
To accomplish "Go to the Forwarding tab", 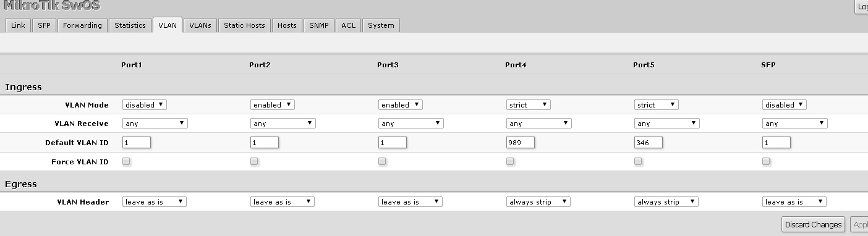I will click(x=82, y=25).
